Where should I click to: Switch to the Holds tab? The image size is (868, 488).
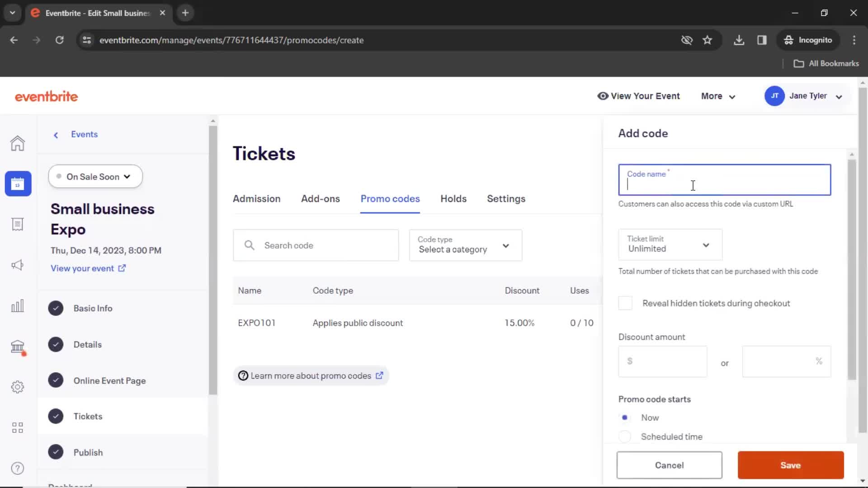[x=453, y=199]
